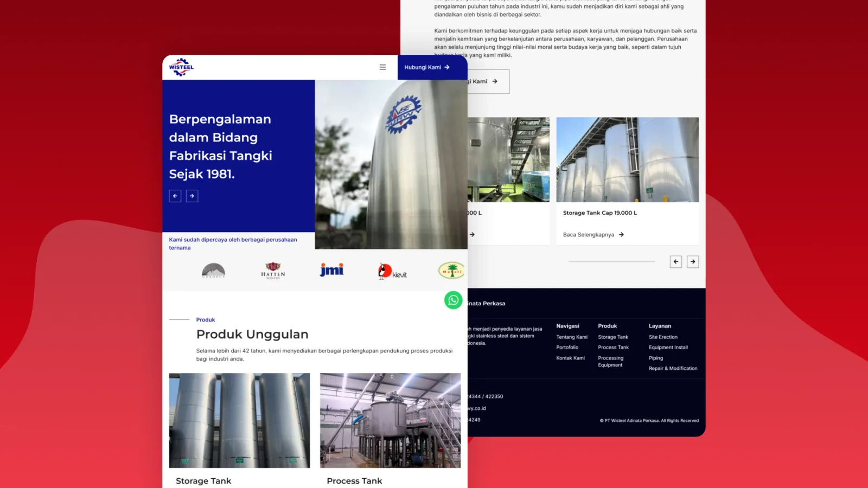Click previous arrow in portfolio carousel
Image resolution: width=868 pixels, height=488 pixels.
point(676,262)
